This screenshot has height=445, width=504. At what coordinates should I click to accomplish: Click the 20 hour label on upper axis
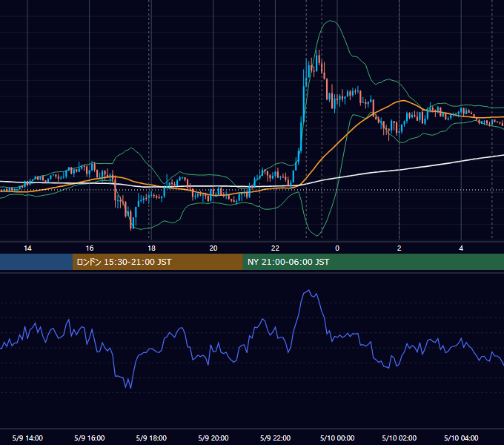pyautogui.click(x=213, y=248)
